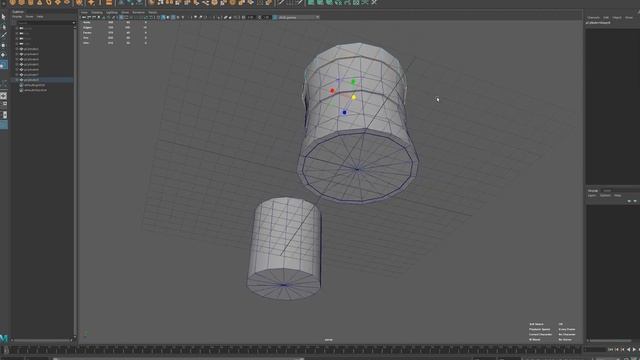Click Playback Speed HUD label

(x=540, y=329)
